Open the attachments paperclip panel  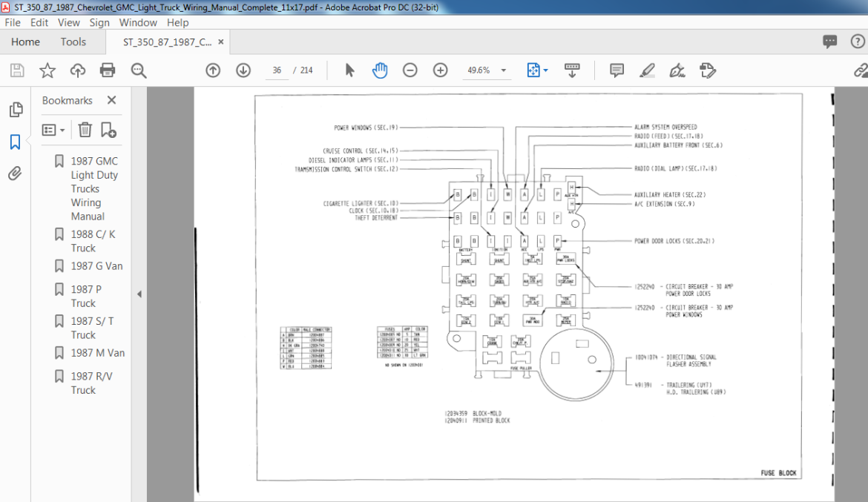pos(15,174)
